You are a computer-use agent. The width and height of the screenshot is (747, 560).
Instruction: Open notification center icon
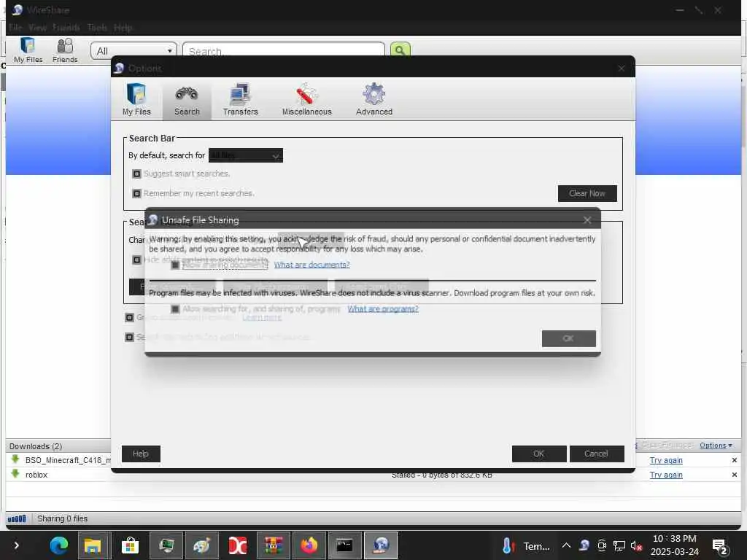point(720,547)
